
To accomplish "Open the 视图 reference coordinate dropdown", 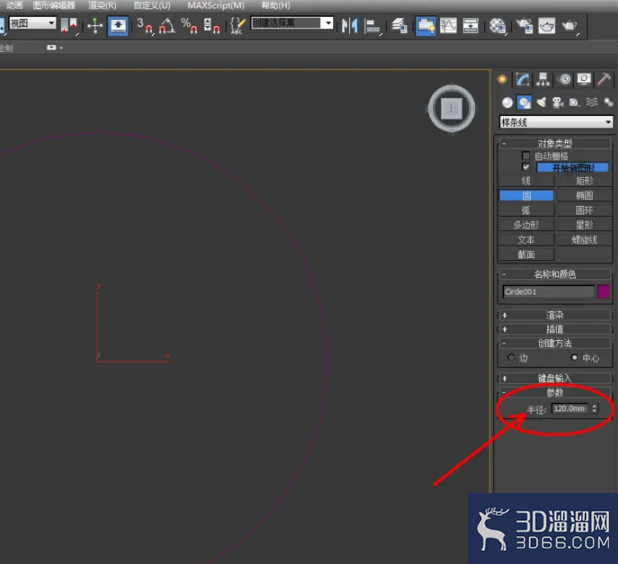I will (33, 23).
